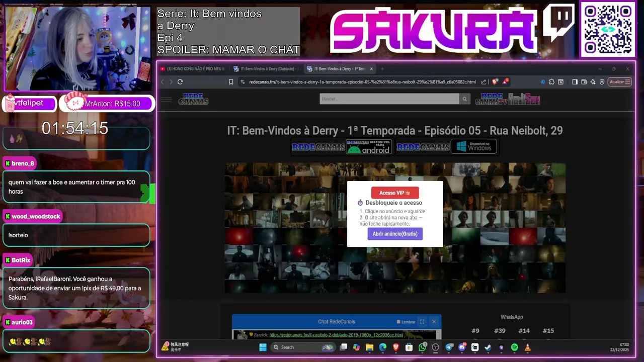Close the active Bem-Vindos à Derry tab
The height and width of the screenshot is (362, 644).
pyautogui.click(x=372, y=69)
